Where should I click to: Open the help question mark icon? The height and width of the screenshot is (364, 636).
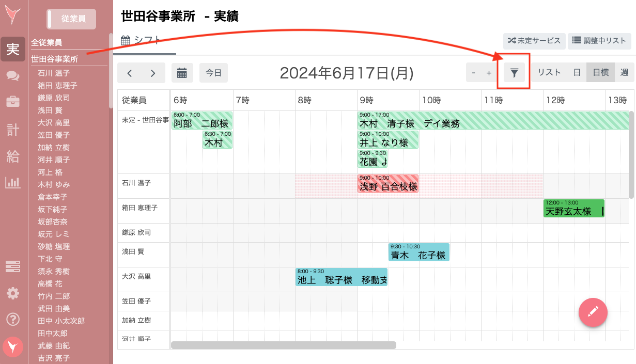click(x=13, y=320)
